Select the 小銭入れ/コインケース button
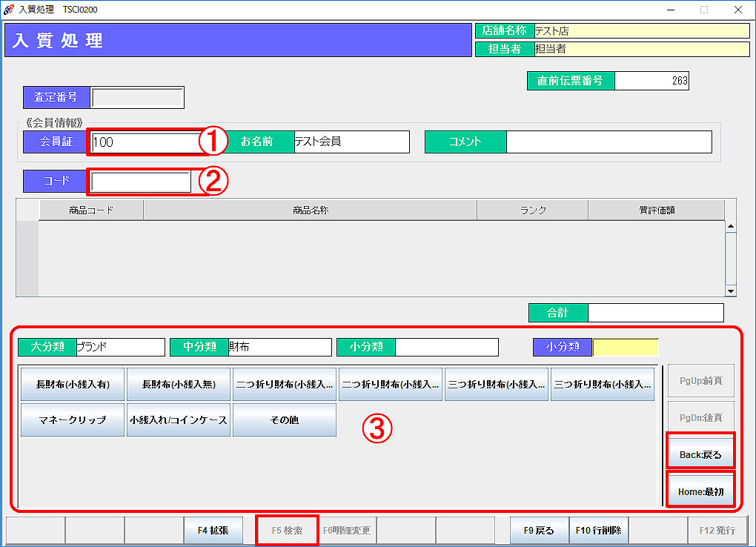The image size is (756, 547). click(x=179, y=420)
